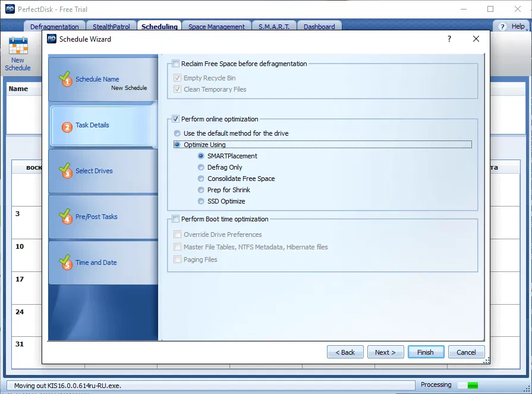
Task: Enable Reclaim Free Space before defragmentation
Action: coord(175,64)
